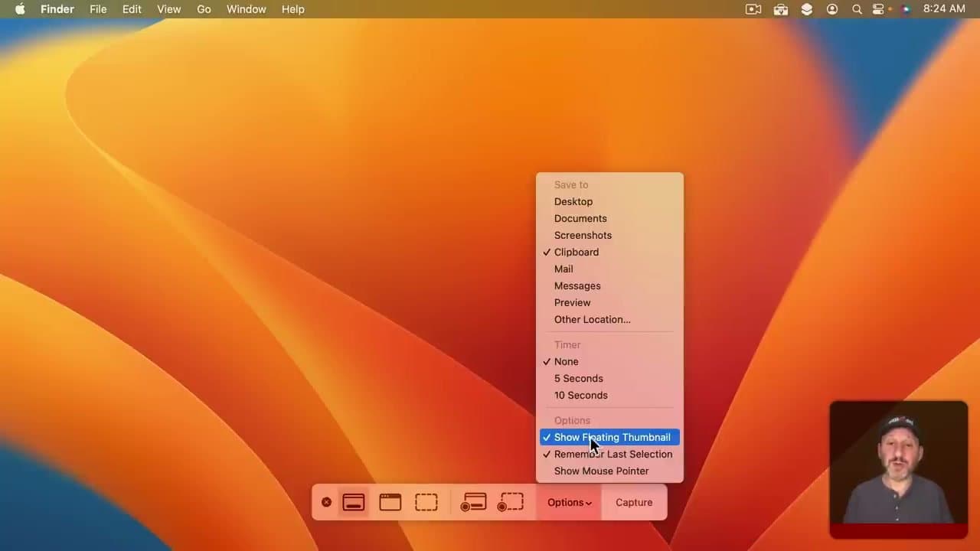Screen dimensions: 980x551
Task: Click the user account menu bar icon
Action: coord(832,9)
